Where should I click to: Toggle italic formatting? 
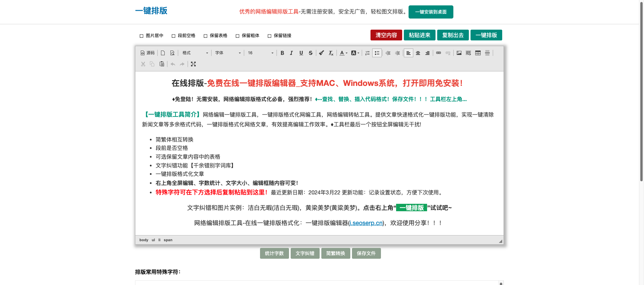pyautogui.click(x=292, y=53)
